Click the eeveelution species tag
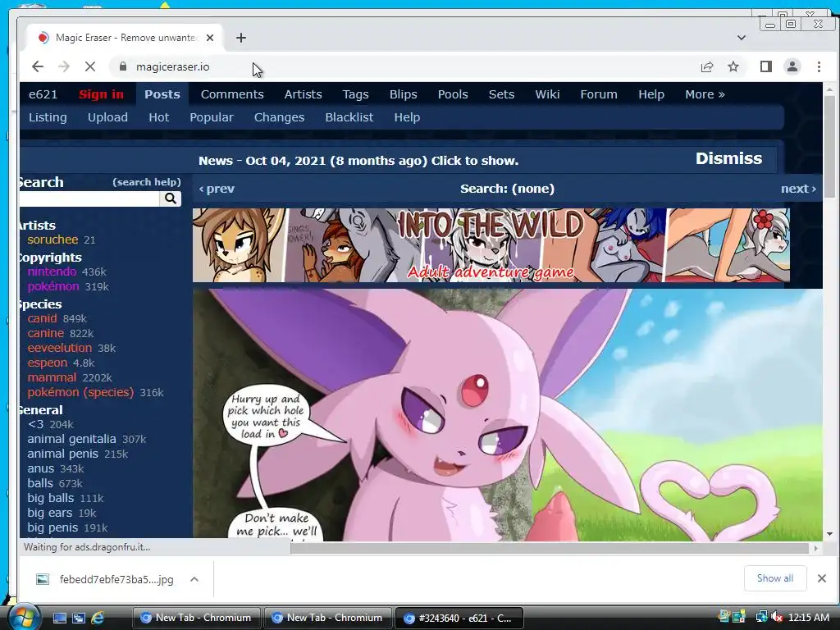The width and height of the screenshot is (840, 630). (x=59, y=348)
